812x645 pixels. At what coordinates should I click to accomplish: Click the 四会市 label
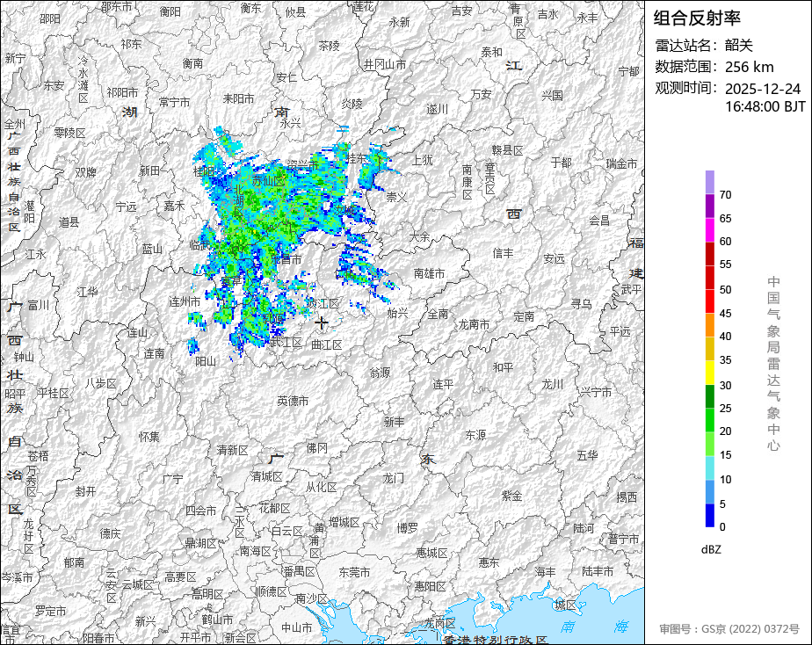point(201,511)
